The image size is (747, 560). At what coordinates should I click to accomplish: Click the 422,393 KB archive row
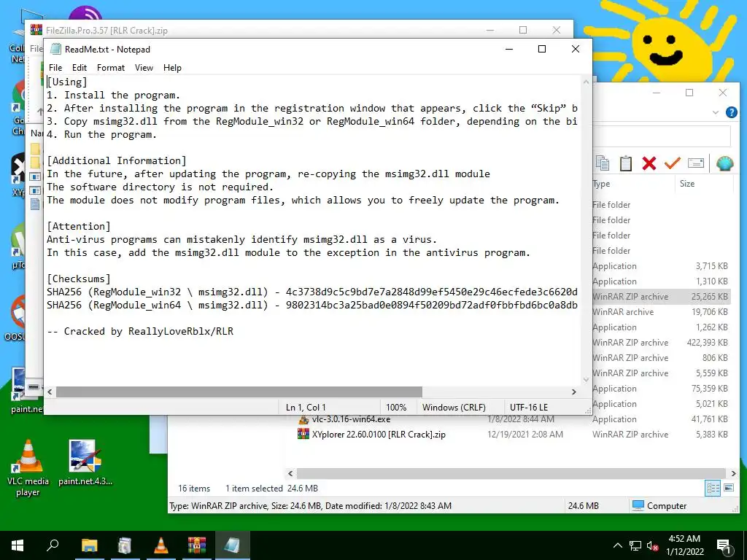[660, 343]
